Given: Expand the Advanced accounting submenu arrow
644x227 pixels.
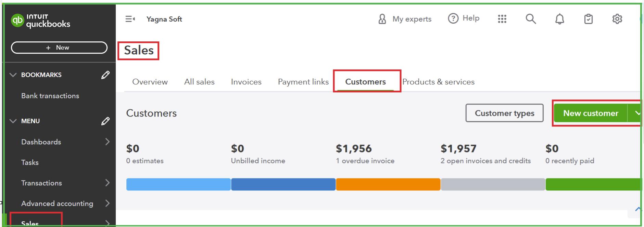Looking at the screenshot, I should coord(108,203).
